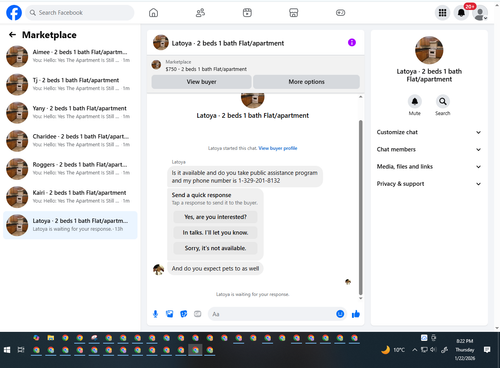Select the Latoya conversation in list
The height and width of the screenshot is (368, 500).
coord(70,225)
